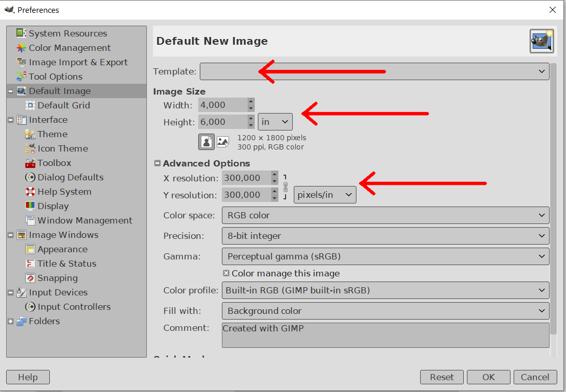The height and width of the screenshot is (392, 566).
Task: Click the Window Management icon
Action: click(x=30, y=220)
